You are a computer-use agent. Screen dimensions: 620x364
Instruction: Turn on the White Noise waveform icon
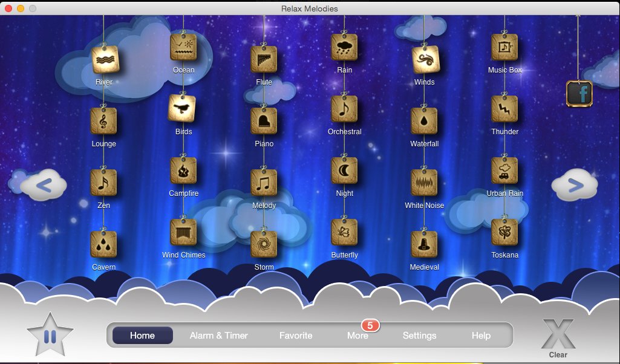pos(424,183)
